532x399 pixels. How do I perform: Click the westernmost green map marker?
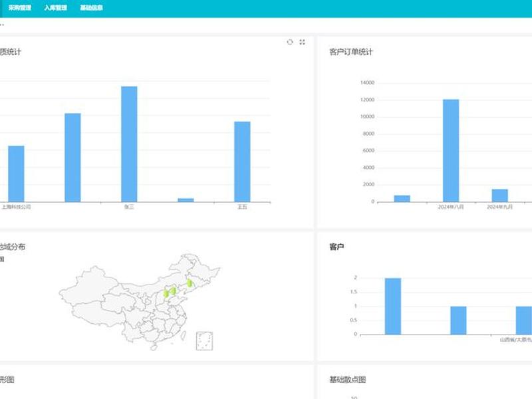(x=166, y=293)
